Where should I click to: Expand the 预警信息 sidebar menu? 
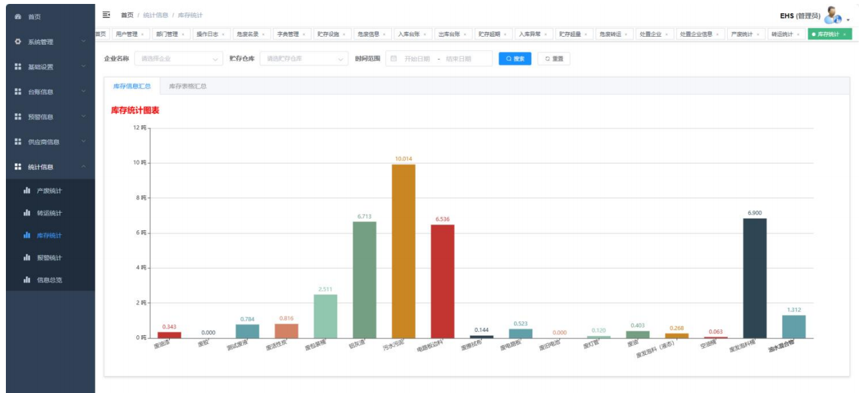(50, 117)
